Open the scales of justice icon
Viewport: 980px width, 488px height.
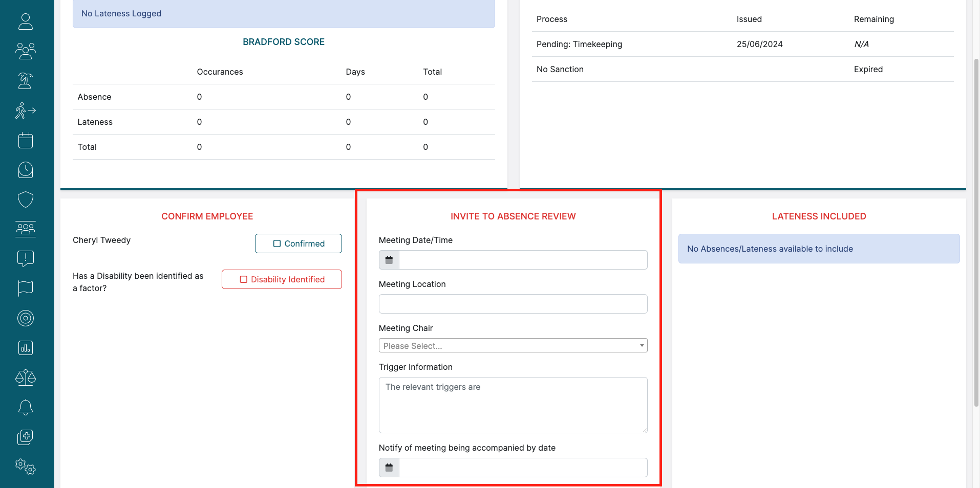(26, 378)
